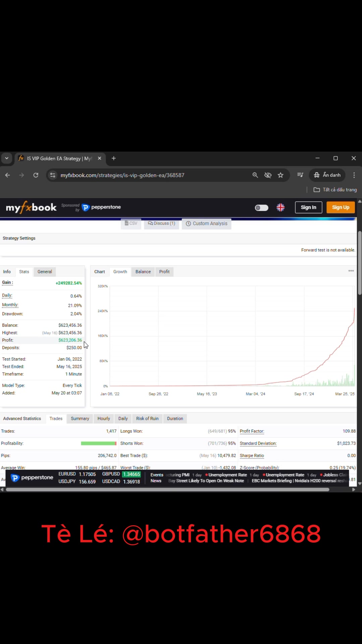Reload the myfxbook page

36,175
